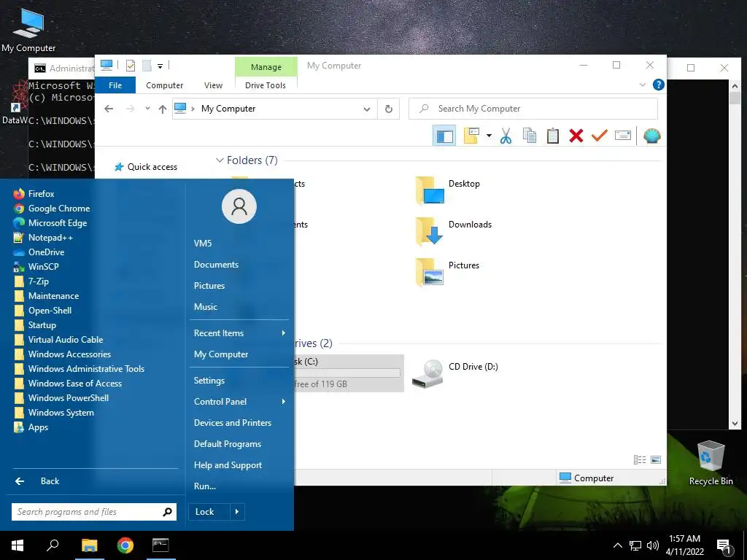Click the Email envelope icon in toolbar

point(623,136)
